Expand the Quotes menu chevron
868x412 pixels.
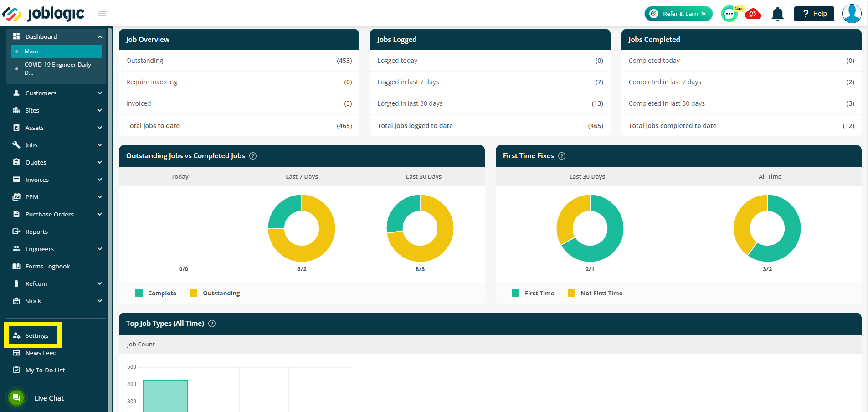coord(100,162)
